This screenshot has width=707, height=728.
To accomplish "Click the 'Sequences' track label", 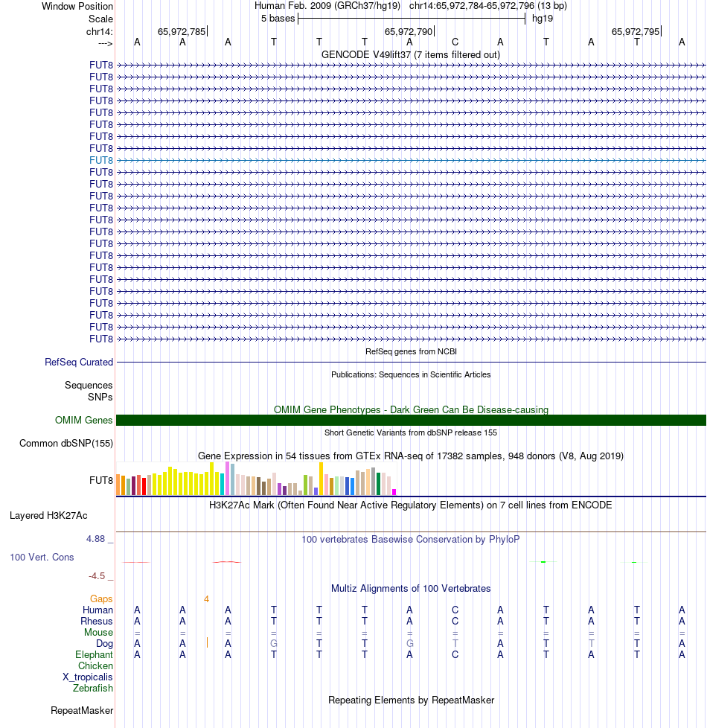I will 89,386.
